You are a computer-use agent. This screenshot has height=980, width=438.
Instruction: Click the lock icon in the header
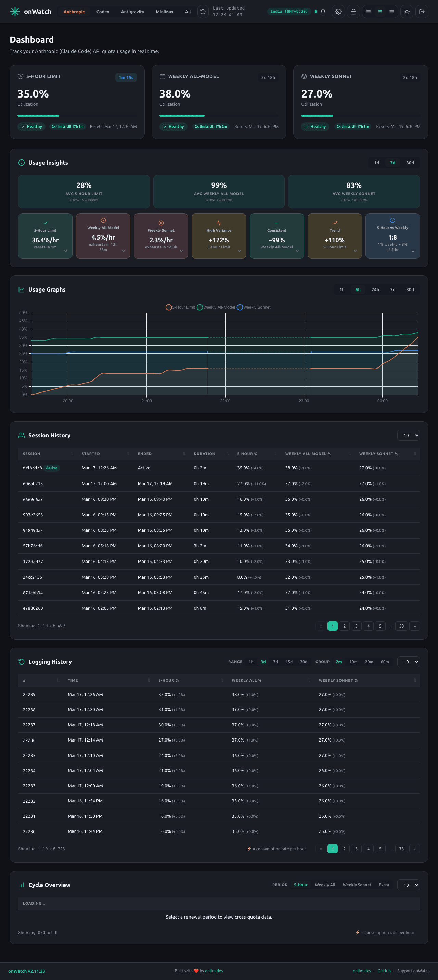[x=353, y=11]
